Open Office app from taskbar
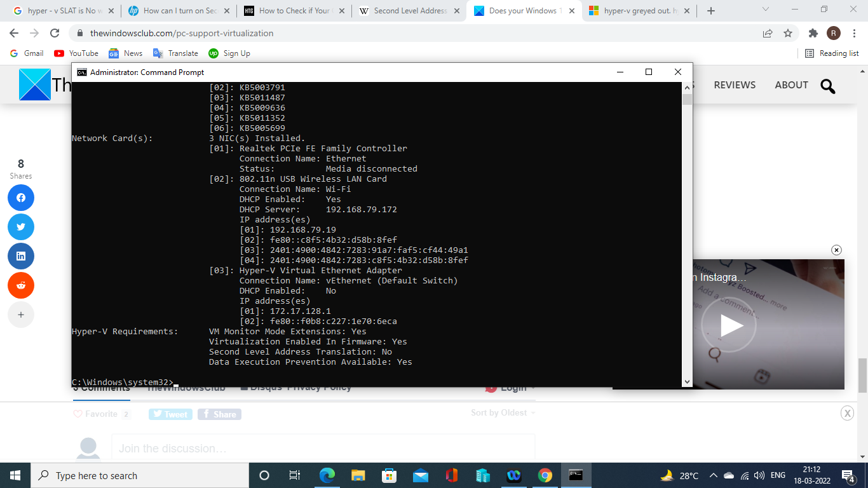The height and width of the screenshot is (488, 868). [x=452, y=475]
